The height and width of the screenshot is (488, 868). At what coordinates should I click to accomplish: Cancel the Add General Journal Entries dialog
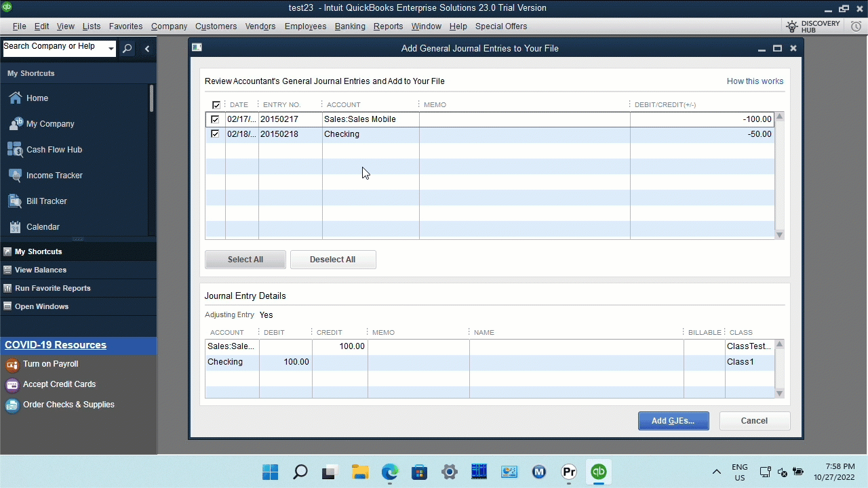[754, 421]
